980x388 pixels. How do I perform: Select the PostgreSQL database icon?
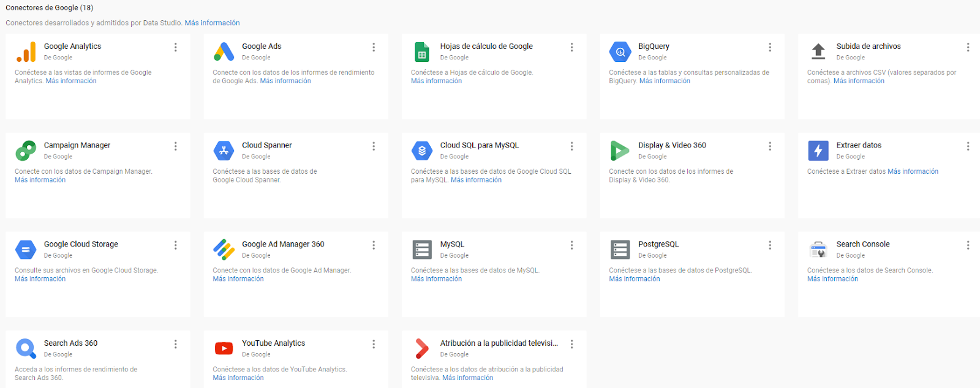pos(620,250)
